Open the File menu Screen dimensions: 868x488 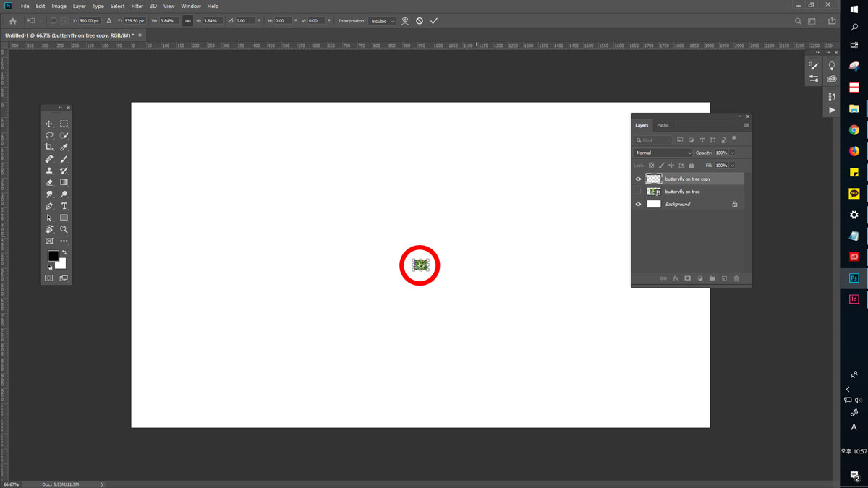[25, 6]
